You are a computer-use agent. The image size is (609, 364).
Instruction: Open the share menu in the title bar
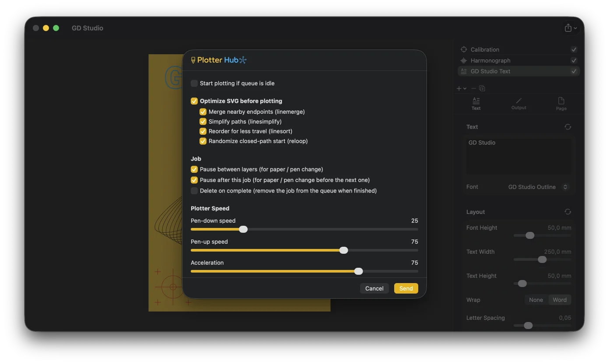click(570, 28)
